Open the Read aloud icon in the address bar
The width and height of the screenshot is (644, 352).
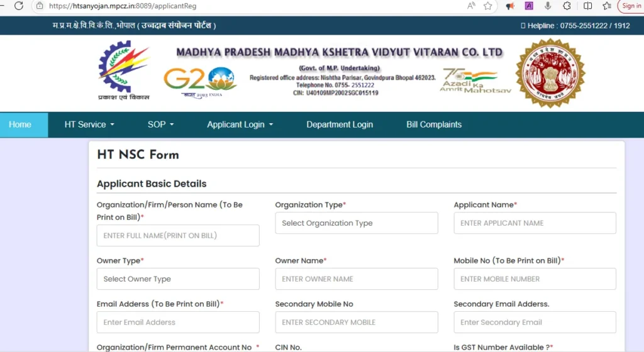click(x=471, y=6)
